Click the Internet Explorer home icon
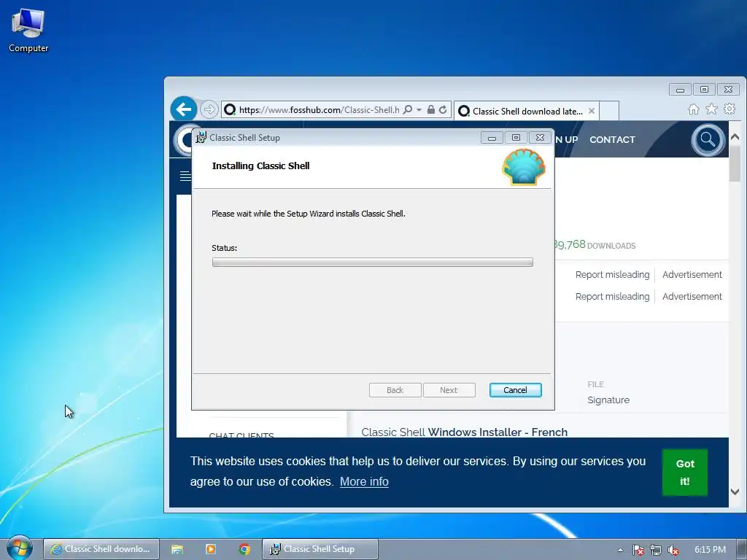Screen dimensions: 747x560 (694, 109)
